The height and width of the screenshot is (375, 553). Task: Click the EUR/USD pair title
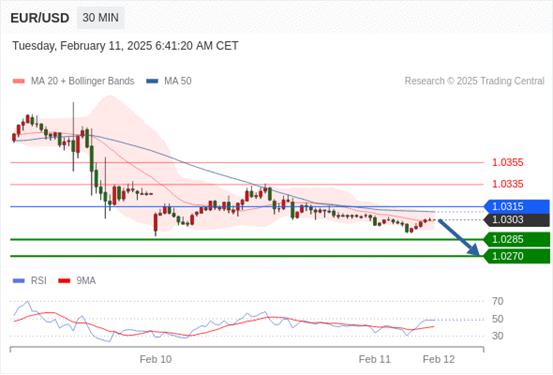click(40, 18)
